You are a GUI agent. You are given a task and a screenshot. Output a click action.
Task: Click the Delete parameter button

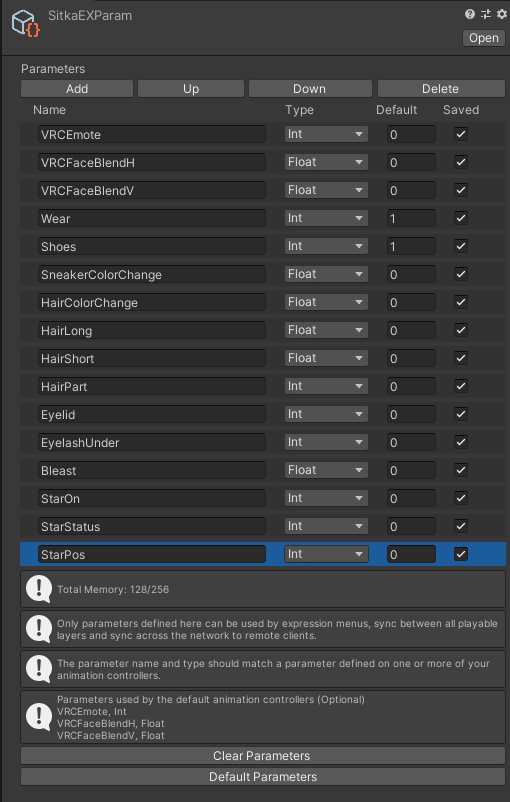pyautogui.click(x=441, y=88)
